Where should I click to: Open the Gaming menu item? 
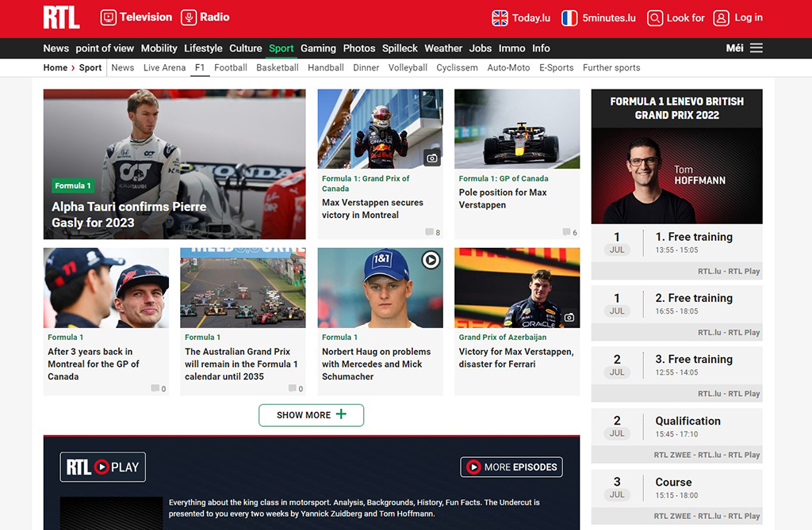[x=318, y=48]
